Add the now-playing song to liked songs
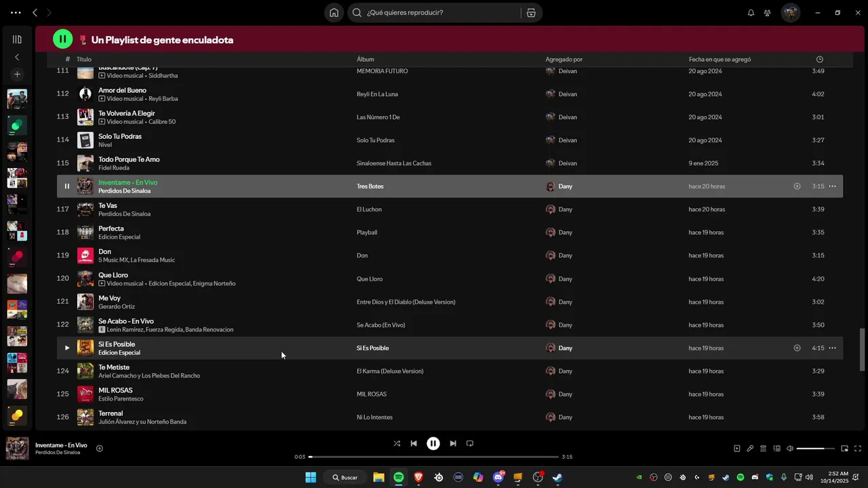The width and height of the screenshot is (868, 488). pos(100,448)
